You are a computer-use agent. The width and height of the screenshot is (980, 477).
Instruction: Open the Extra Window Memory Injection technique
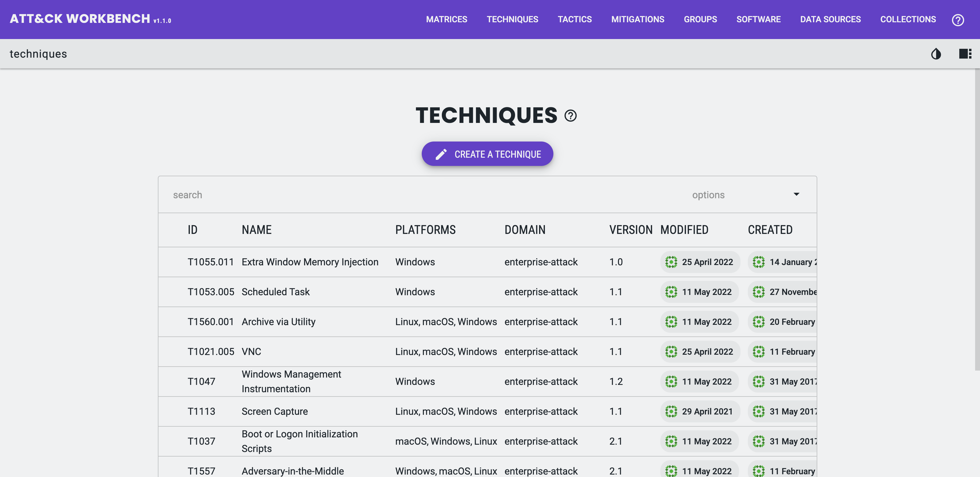click(x=310, y=262)
